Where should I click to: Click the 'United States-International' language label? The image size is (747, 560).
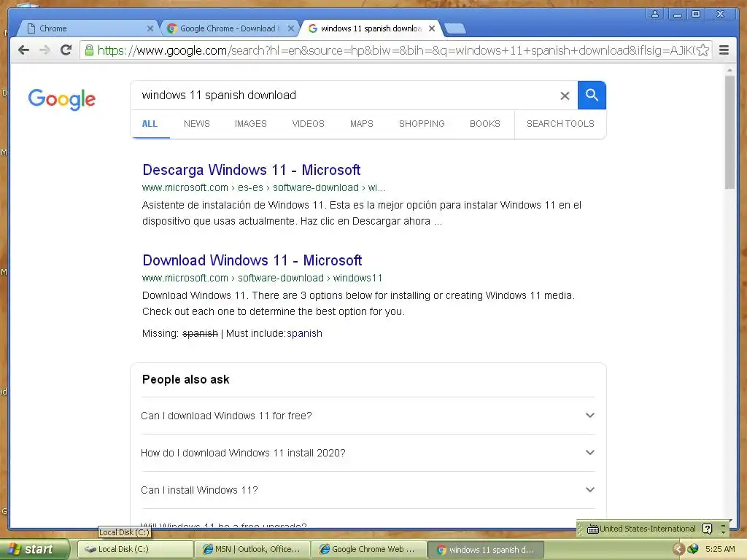point(647,529)
